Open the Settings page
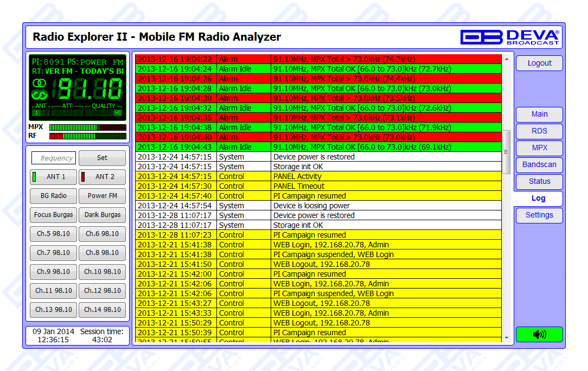The image size is (588, 371). tap(539, 215)
